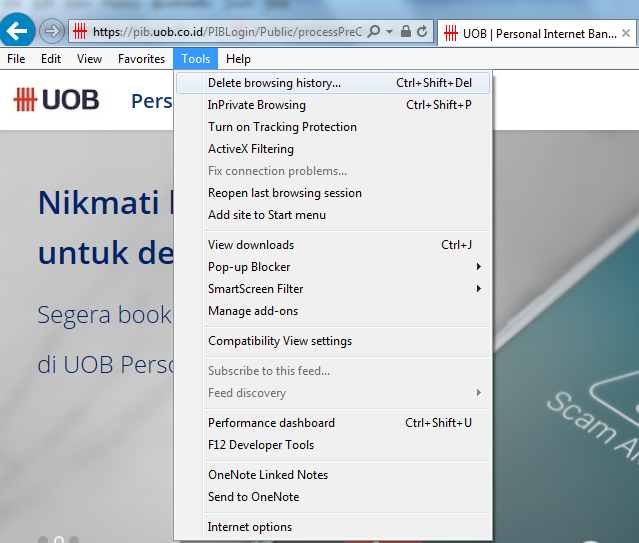Click the search magnifier icon in address bar
The width and height of the screenshot is (639, 543).
pos(374,32)
